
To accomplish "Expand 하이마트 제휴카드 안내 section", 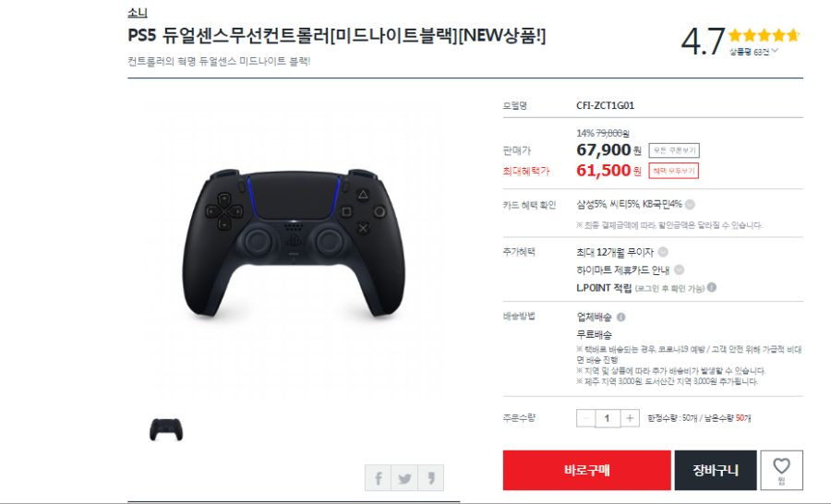I will [679, 270].
